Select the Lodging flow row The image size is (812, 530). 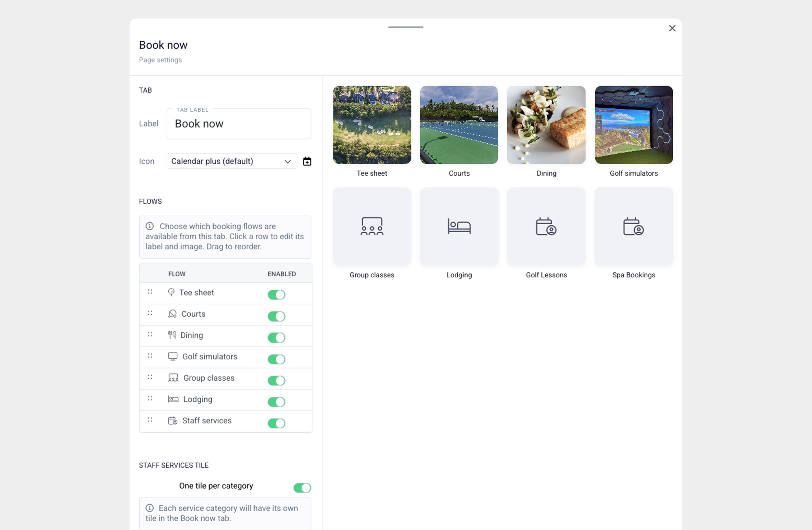tap(197, 399)
